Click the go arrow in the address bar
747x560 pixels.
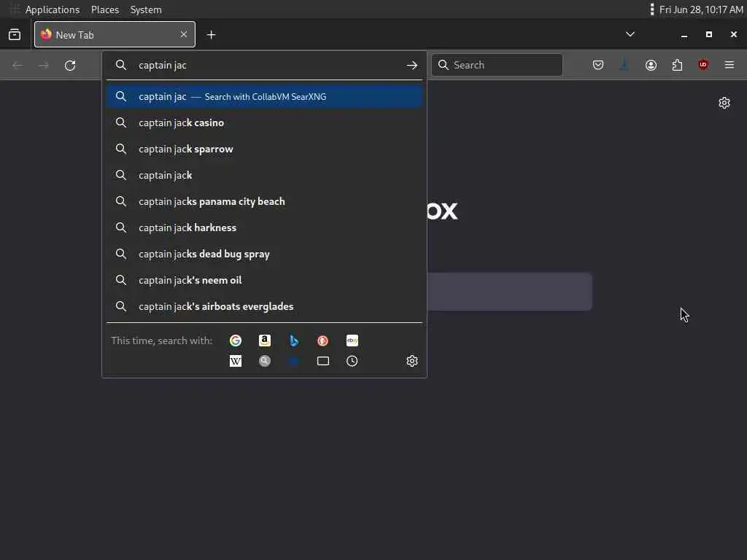coord(412,65)
